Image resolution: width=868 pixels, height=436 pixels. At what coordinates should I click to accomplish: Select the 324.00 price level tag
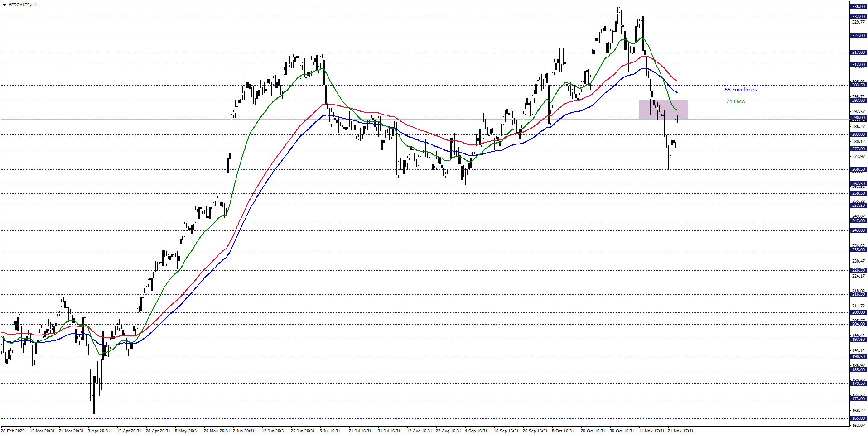(858, 36)
